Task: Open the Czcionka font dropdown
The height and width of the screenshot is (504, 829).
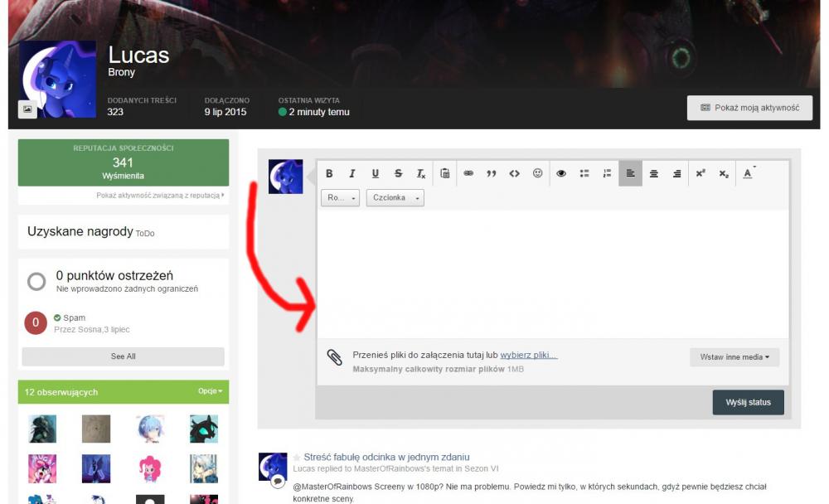Action: pos(395,198)
